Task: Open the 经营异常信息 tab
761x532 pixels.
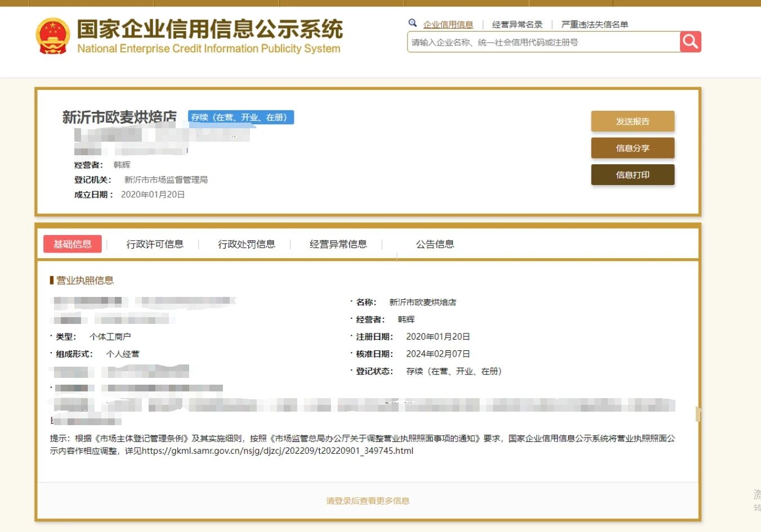Action: point(338,244)
